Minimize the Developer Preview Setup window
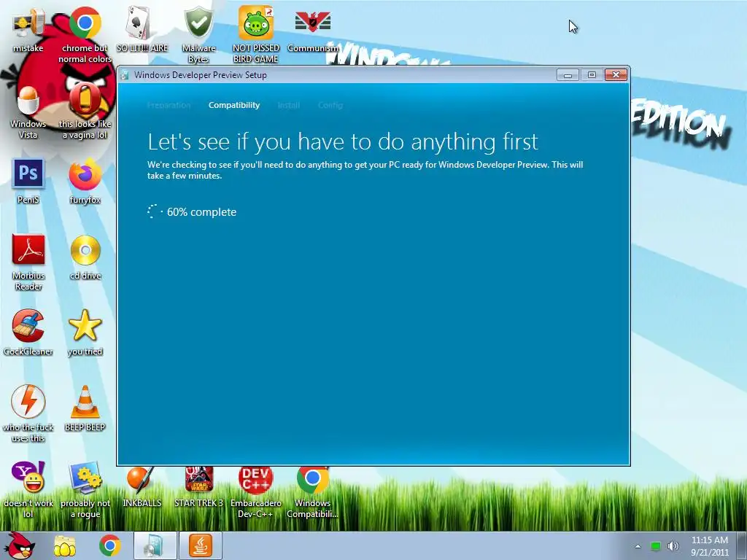The height and width of the screenshot is (560, 747). (568, 75)
